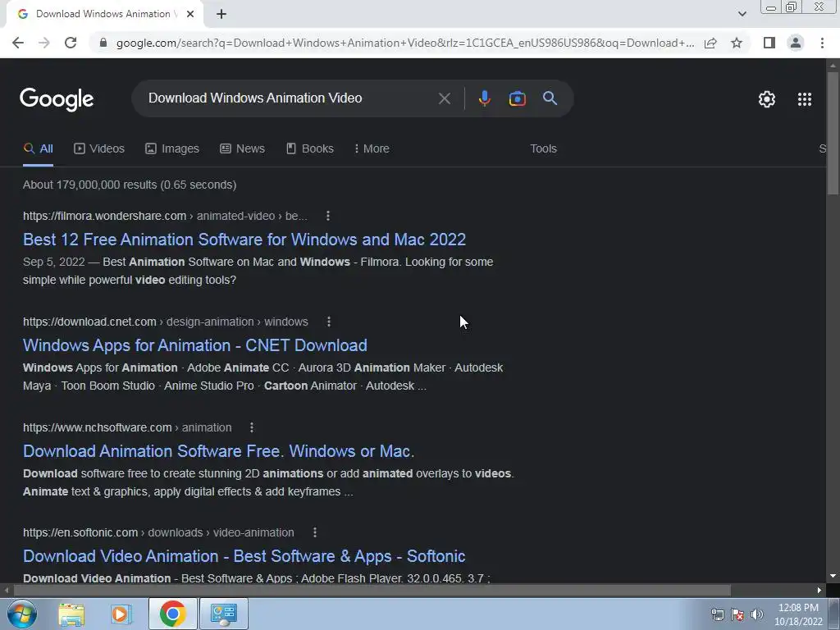The image size is (840, 630).
Task: Switch to the Videos tab
Action: (99, 149)
